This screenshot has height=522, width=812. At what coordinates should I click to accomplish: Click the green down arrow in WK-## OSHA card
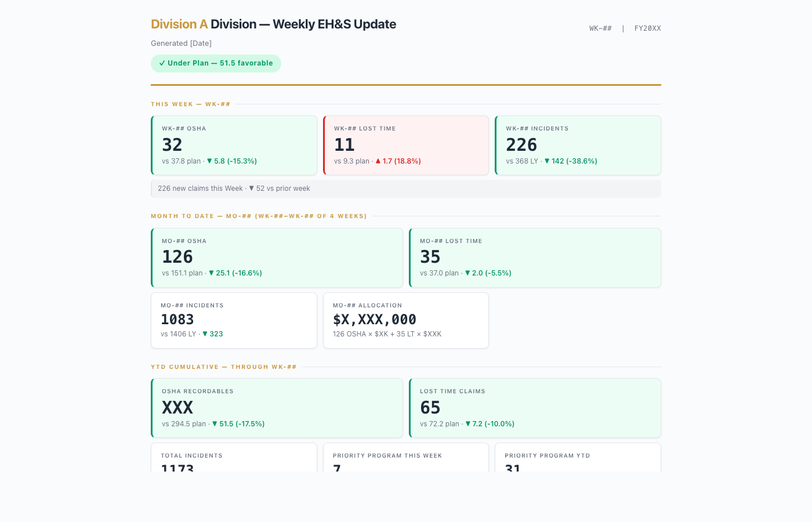point(209,161)
